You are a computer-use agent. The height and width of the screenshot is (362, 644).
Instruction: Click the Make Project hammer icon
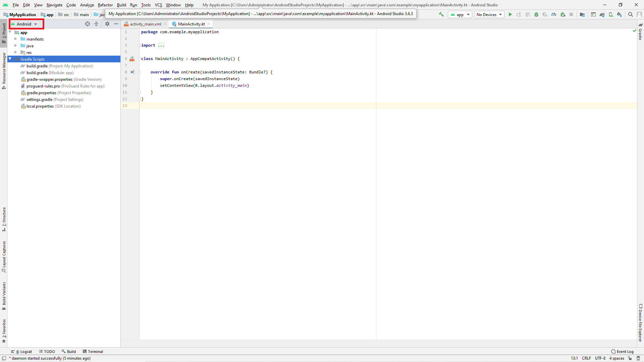[x=441, y=14]
